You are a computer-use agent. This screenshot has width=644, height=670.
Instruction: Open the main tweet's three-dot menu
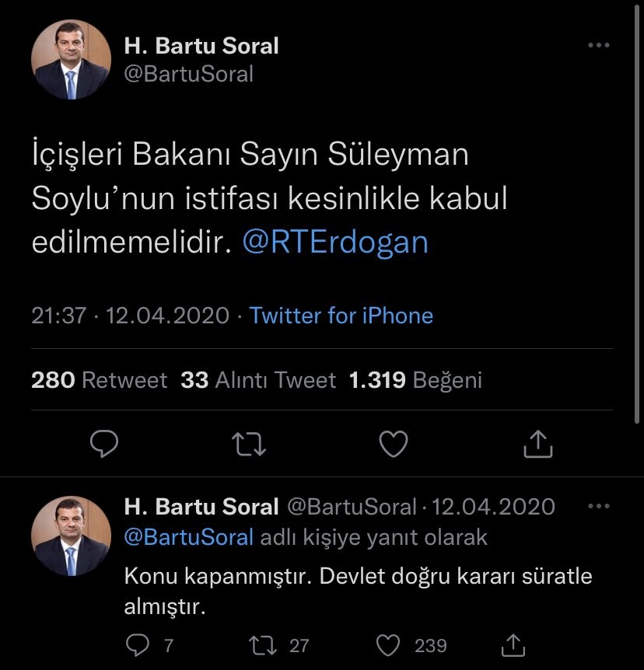598,46
